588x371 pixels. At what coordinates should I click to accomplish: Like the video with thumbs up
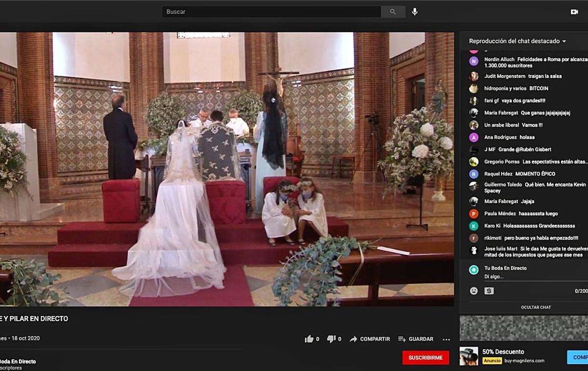point(309,339)
